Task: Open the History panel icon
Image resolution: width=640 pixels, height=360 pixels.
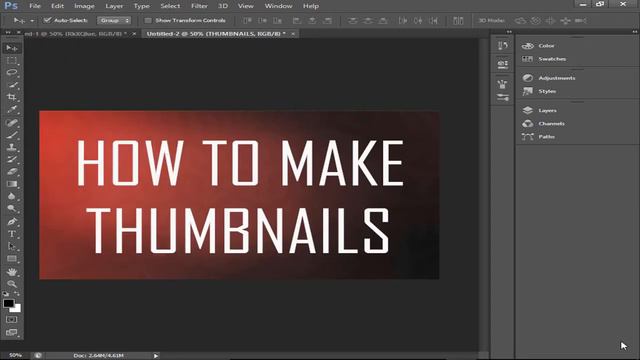Action: (503, 46)
